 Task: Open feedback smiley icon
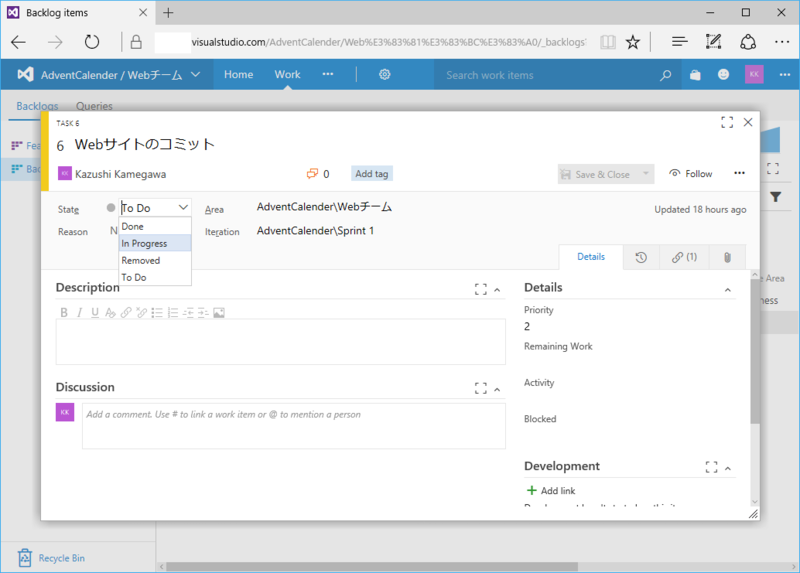tap(723, 74)
